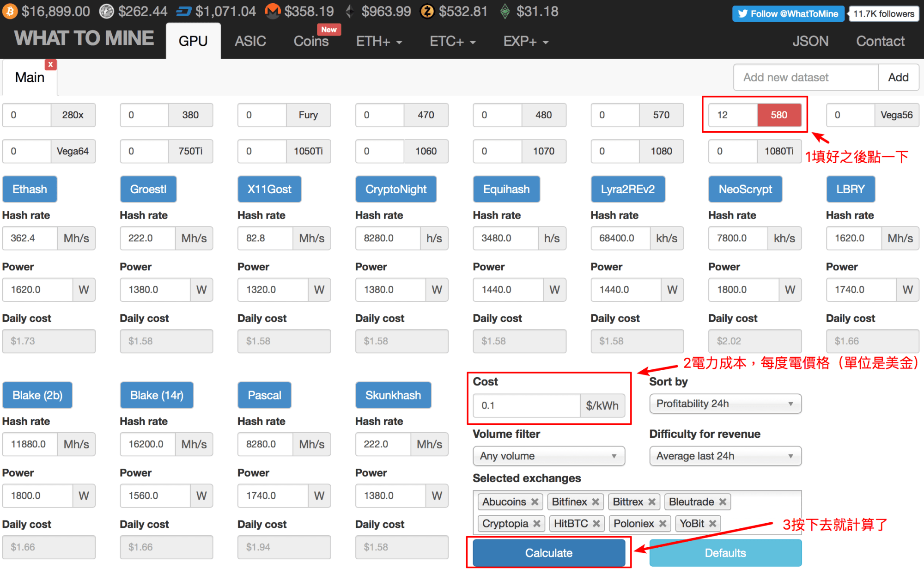The image size is (924, 569).
Task: Remove Abucoins from selected exchanges
Action: [x=535, y=502]
